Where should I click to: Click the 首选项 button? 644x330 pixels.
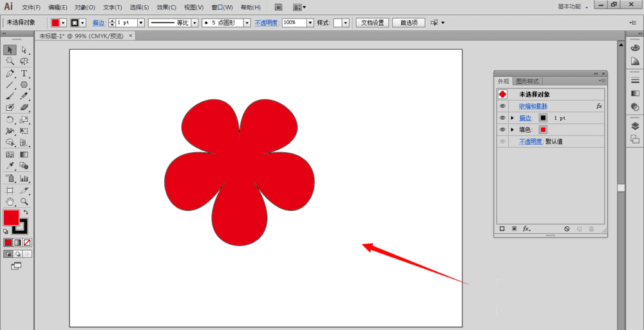(409, 23)
